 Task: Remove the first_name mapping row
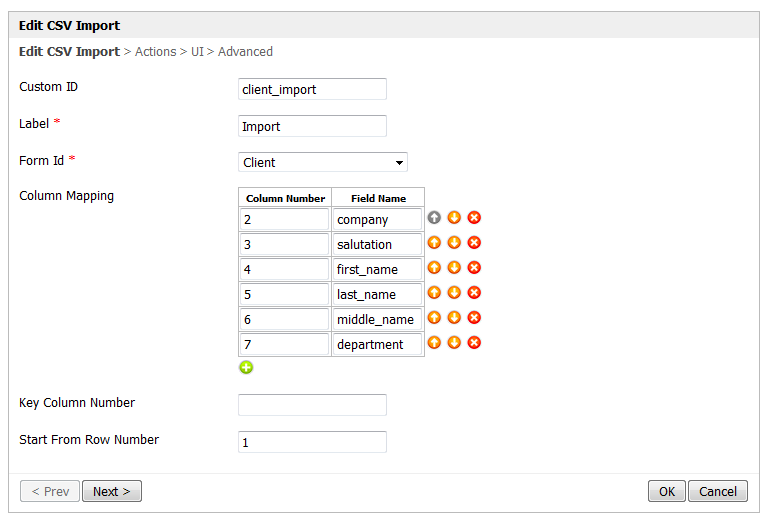point(474,267)
